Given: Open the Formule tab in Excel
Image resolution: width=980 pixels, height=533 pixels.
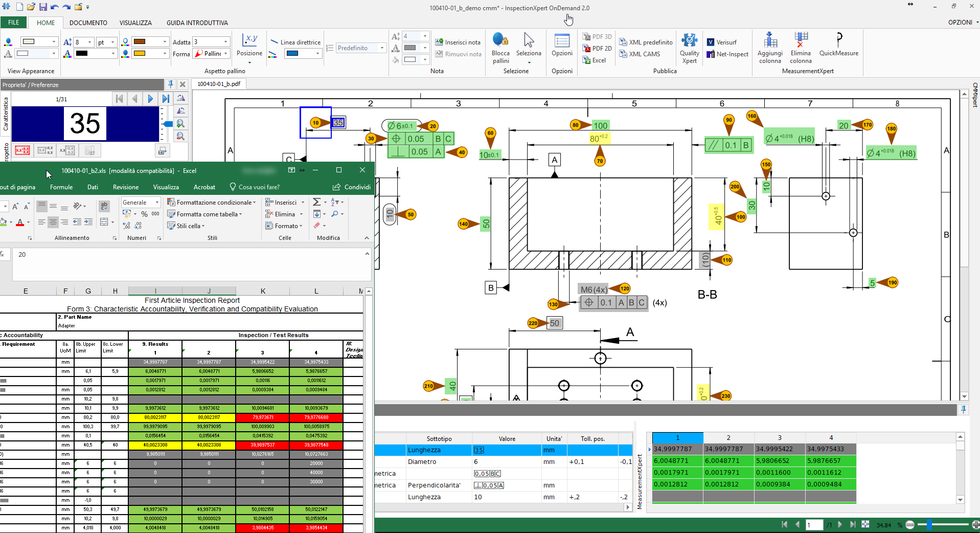Looking at the screenshot, I should [x=61, y=187].
